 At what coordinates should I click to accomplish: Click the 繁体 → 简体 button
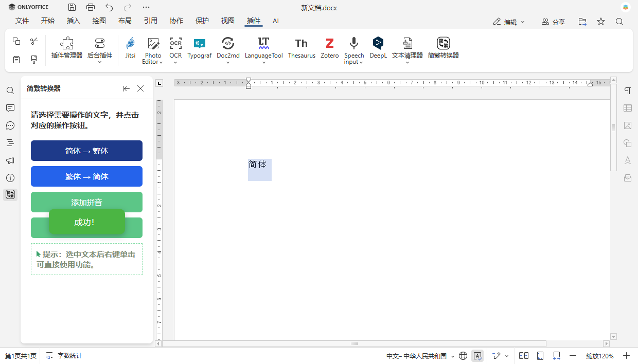[x=86, y=176]
